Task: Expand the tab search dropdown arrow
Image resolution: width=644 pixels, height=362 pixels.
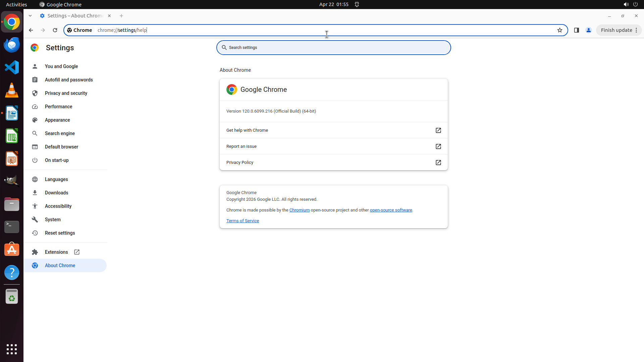Action: [x=30, y=16]
